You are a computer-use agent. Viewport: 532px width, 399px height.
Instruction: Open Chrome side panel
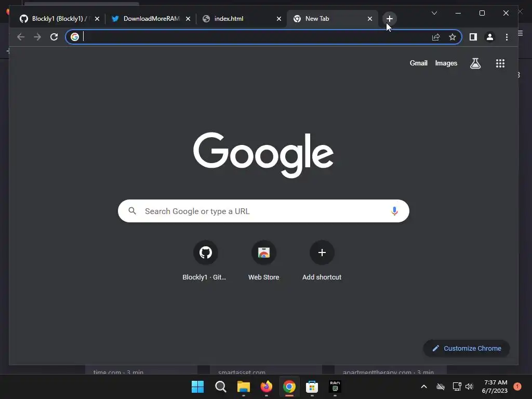(x=473, y=37)
